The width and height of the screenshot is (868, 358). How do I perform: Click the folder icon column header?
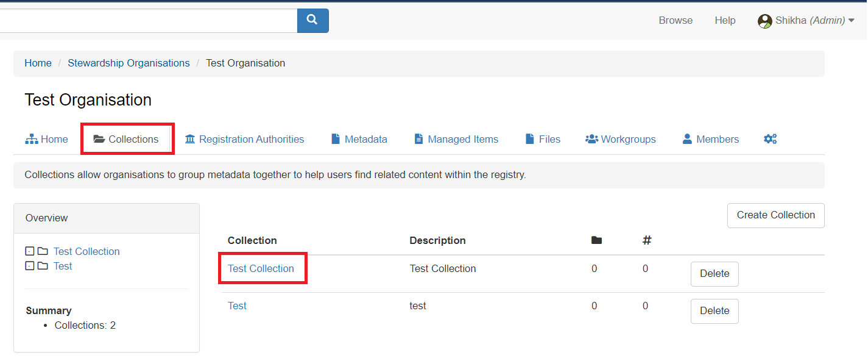click(x=596, y=240)
